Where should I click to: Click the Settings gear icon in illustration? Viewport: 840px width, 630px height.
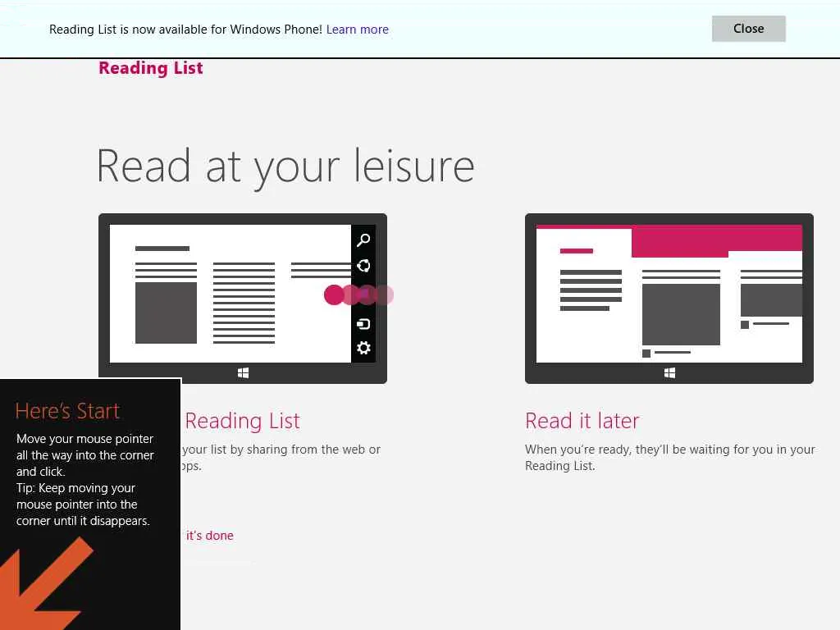(363, 348)
